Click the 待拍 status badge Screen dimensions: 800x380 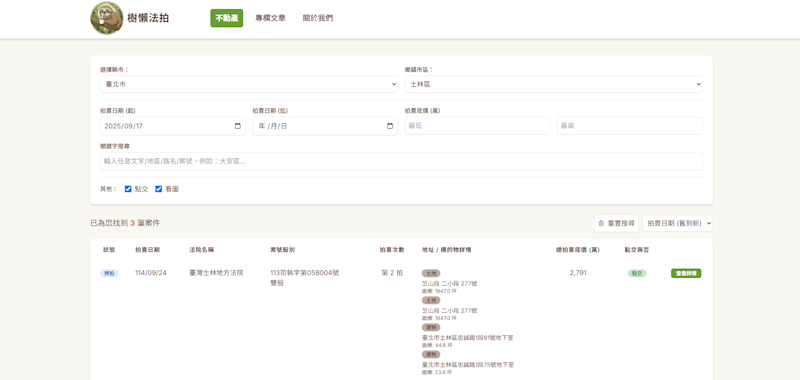(x=109, y=273)
